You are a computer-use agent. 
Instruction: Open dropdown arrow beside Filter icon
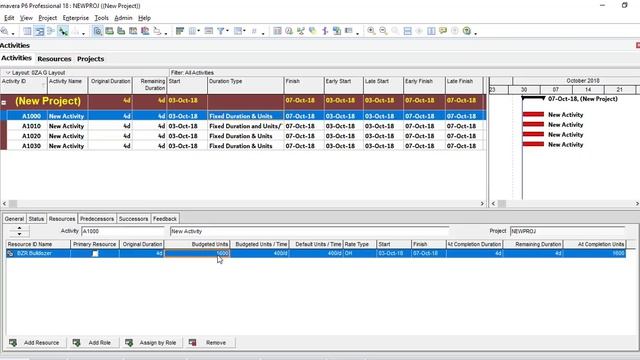click(227, 31)
